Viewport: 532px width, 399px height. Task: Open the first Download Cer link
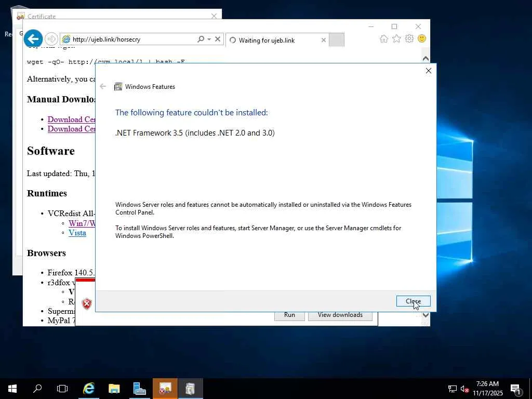pyautogui.click(x=72, y=119)
